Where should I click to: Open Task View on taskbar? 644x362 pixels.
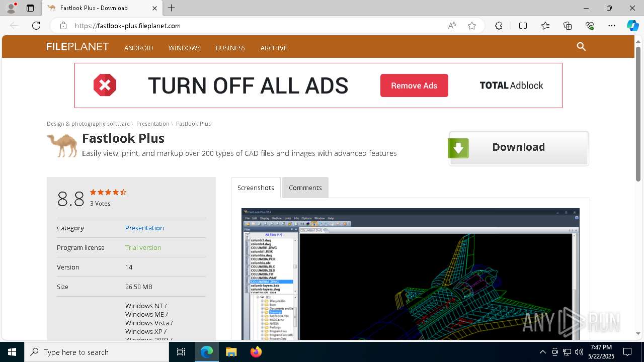click(x=181, y=352)
